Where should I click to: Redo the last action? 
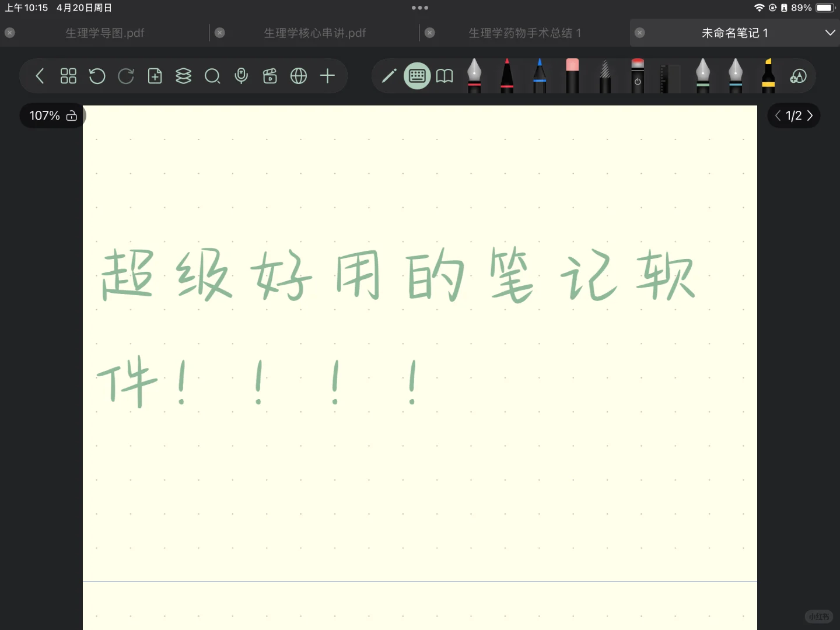[x=126, y=76]
